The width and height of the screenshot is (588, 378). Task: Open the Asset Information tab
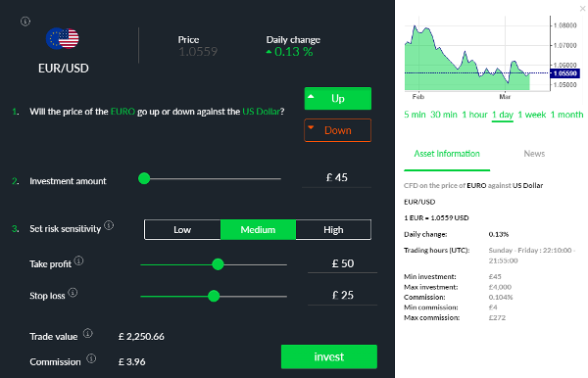447,154
